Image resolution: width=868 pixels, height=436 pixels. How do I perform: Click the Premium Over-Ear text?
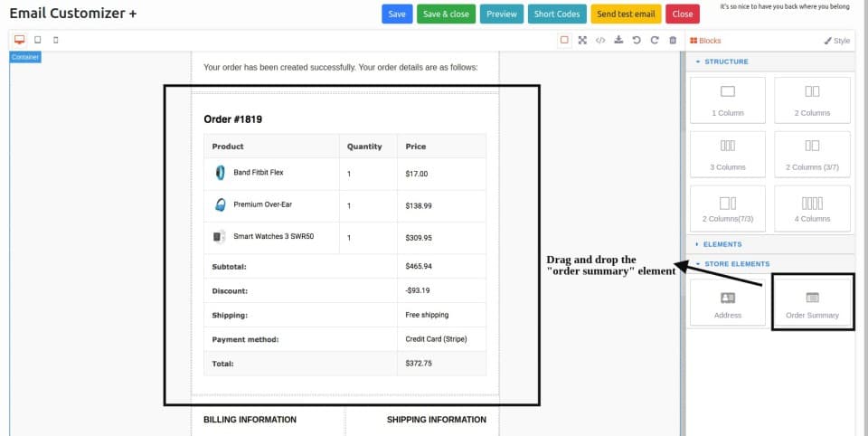(x=262, y=204)
